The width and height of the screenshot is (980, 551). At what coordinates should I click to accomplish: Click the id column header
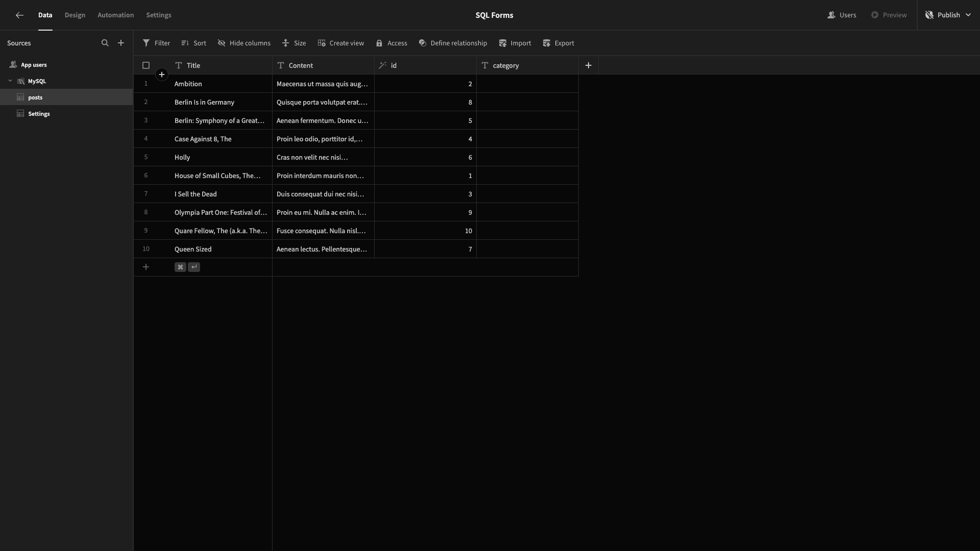425,65
